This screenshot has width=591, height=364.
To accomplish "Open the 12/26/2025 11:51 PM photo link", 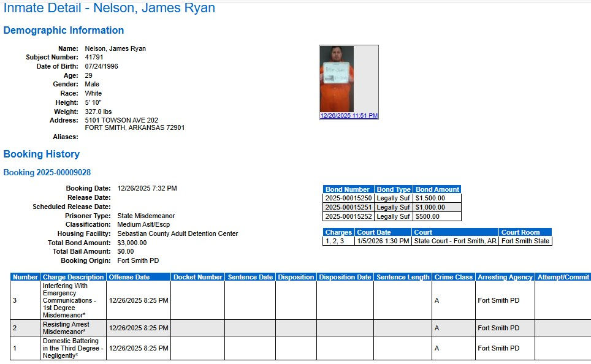I will click(x=349, y=116).
